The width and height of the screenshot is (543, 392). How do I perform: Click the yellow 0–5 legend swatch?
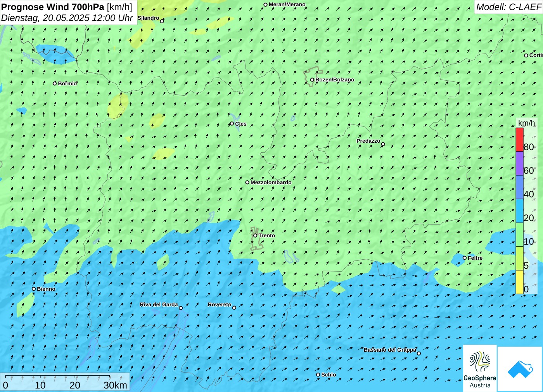519,282
